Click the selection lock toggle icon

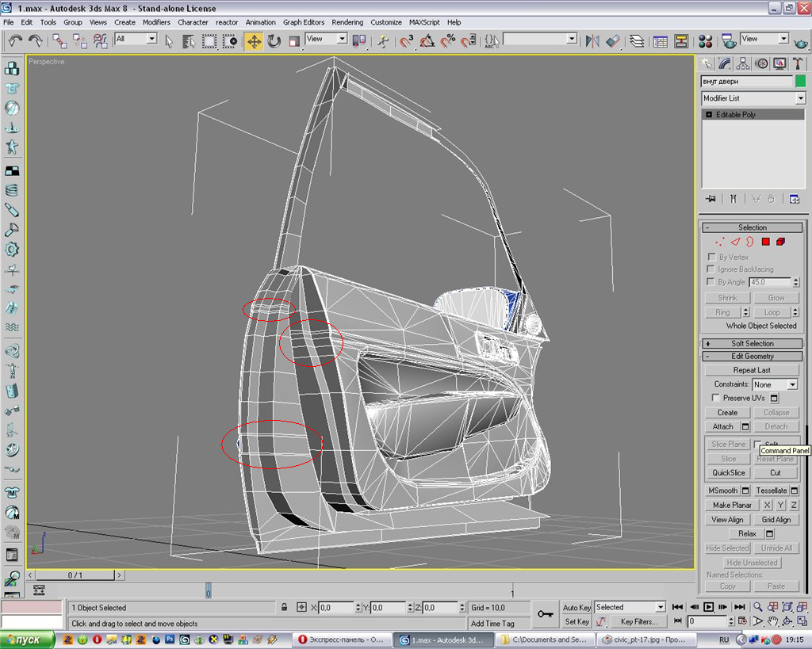click(284, 608)
